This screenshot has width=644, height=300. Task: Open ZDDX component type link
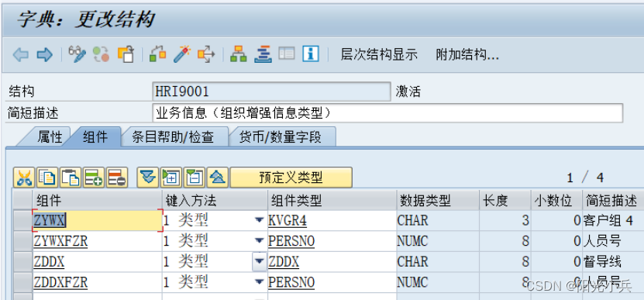click(x=284, y=262)
